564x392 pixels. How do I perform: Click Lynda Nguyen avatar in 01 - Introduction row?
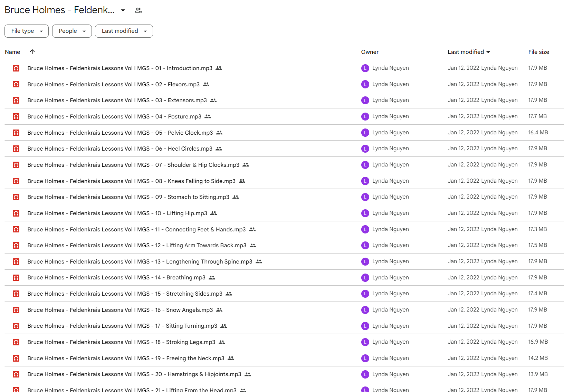point(365,68)
